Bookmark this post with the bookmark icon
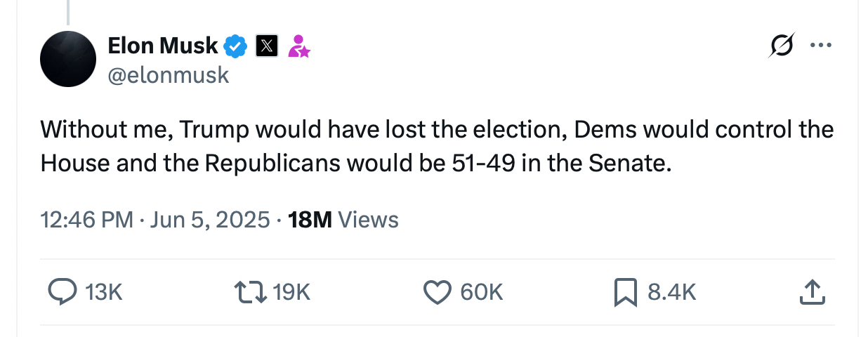The width and height of the screenshot is (868, 337). [624, 291]
